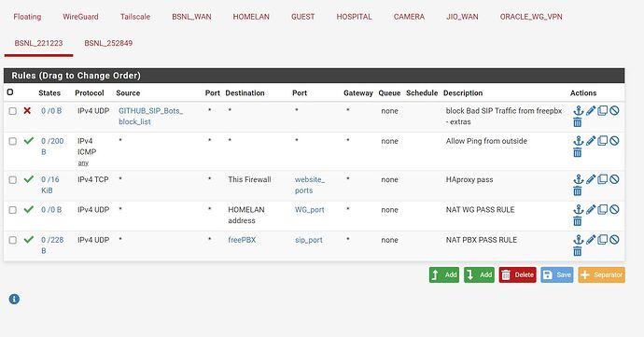This screenshot has width=644, height=337.
Task: Edit the Allow Ping from outside rule
Action: [x=591, y=141]
